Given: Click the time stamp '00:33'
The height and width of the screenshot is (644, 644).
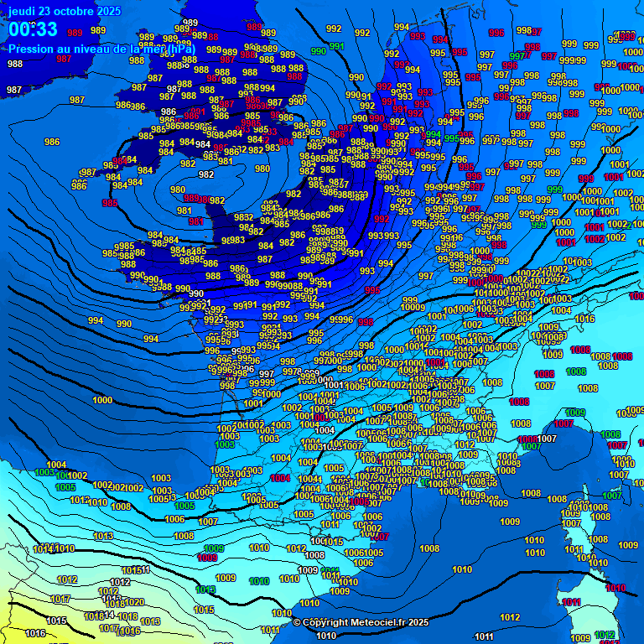Looking at the screenshot, I should click(x=33, y=29).
